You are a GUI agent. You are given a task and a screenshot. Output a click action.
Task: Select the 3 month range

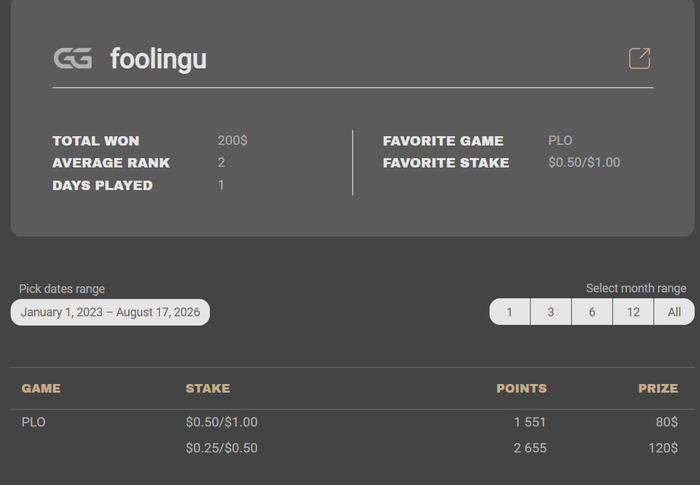(x=551, y=312)
